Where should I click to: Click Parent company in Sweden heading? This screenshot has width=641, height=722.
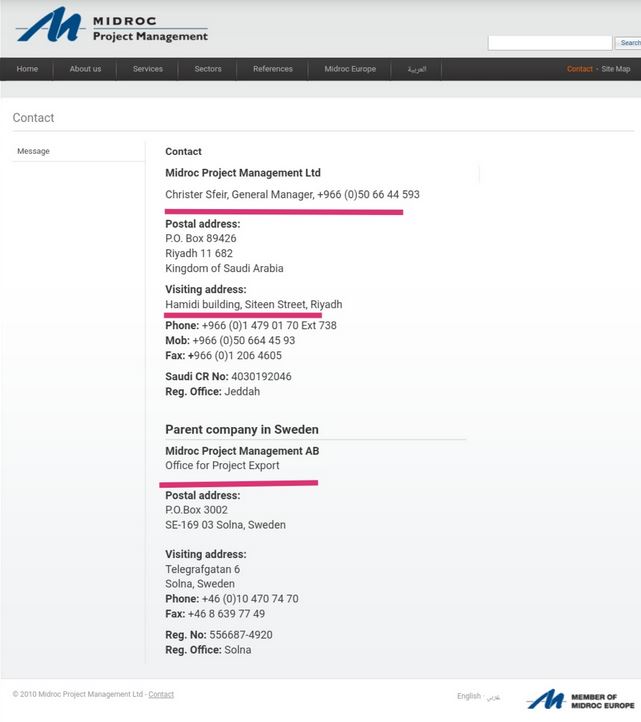tap(242, 430)
